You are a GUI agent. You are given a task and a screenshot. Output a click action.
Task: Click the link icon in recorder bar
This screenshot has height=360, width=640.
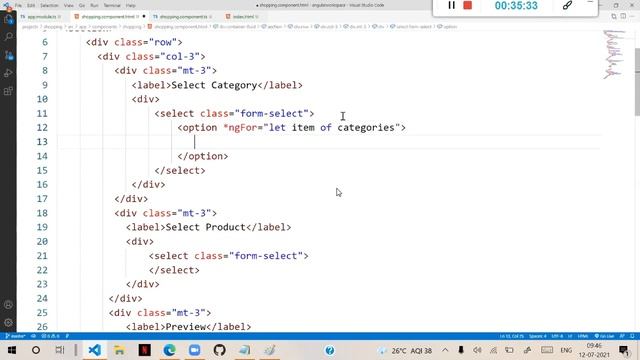point(567,5)
